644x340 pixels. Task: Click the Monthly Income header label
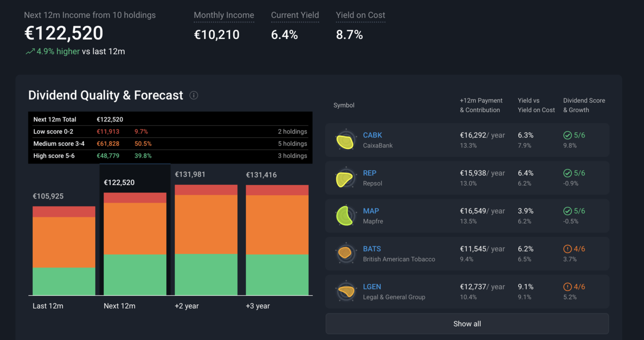(x=224, y=15)
